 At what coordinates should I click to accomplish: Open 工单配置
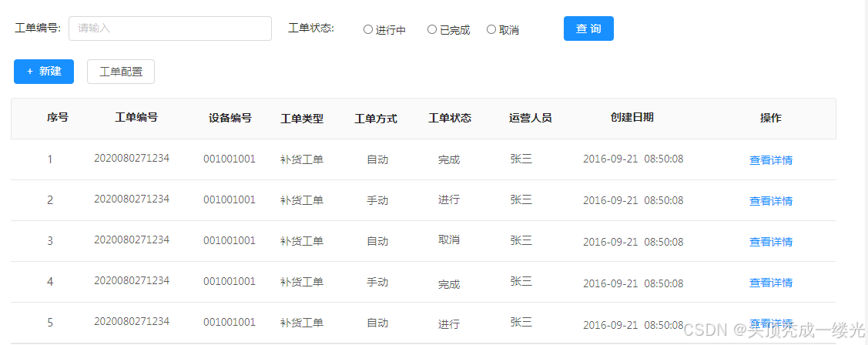coord(121,72)
